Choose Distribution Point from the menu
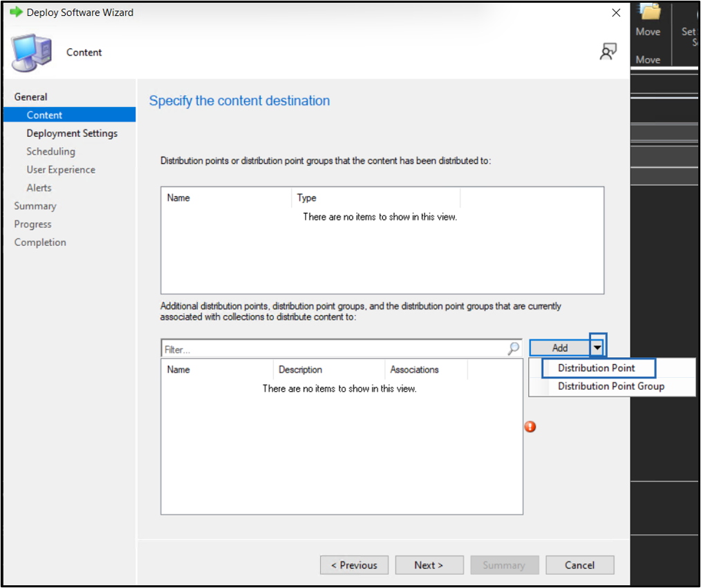The height and width of the screenshot is (588, 701). [596, 368]
